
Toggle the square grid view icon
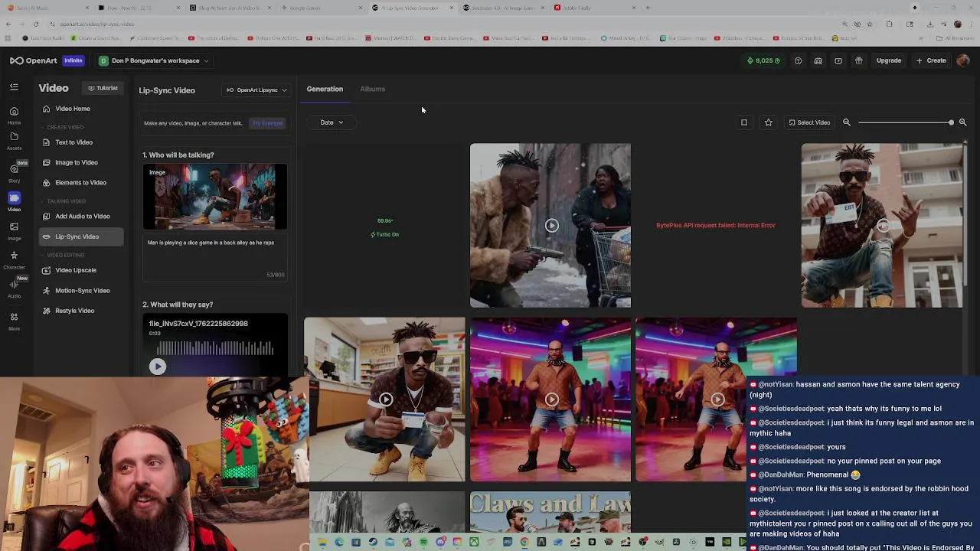(x=743, y=122)
